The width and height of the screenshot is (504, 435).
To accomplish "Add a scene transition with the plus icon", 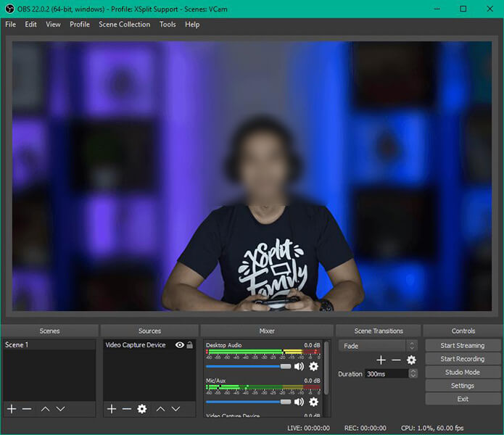I will click(x=381, y=360).
